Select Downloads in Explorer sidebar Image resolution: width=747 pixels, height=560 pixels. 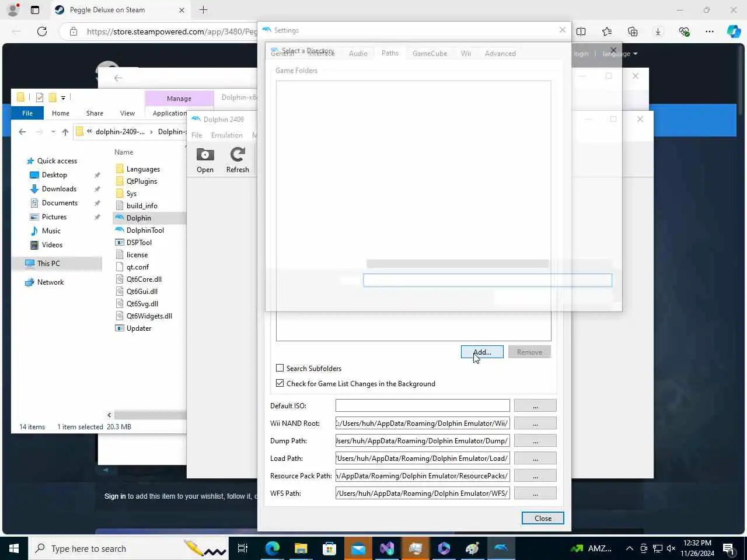pyautogui.click(x=59, y=189)
